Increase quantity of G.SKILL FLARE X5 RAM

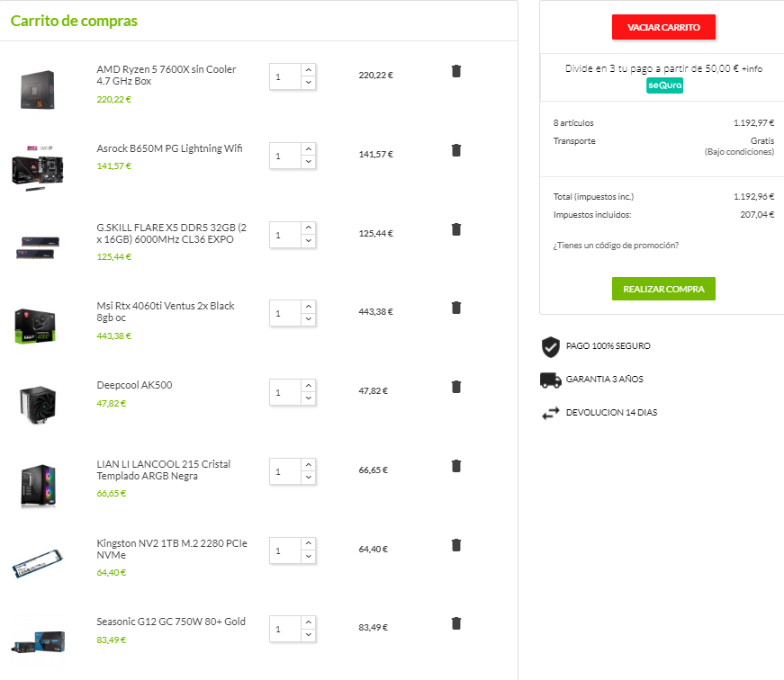[x=309, y=228]
